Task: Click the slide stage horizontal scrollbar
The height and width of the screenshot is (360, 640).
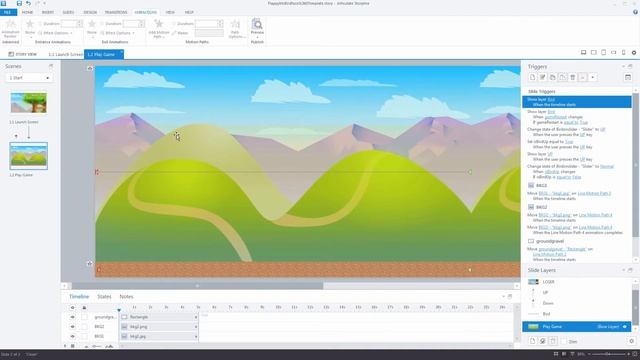Action: 198,286
